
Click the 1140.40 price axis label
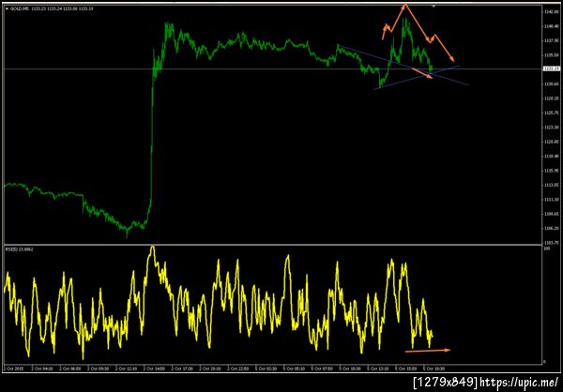(x=553, y=26)
